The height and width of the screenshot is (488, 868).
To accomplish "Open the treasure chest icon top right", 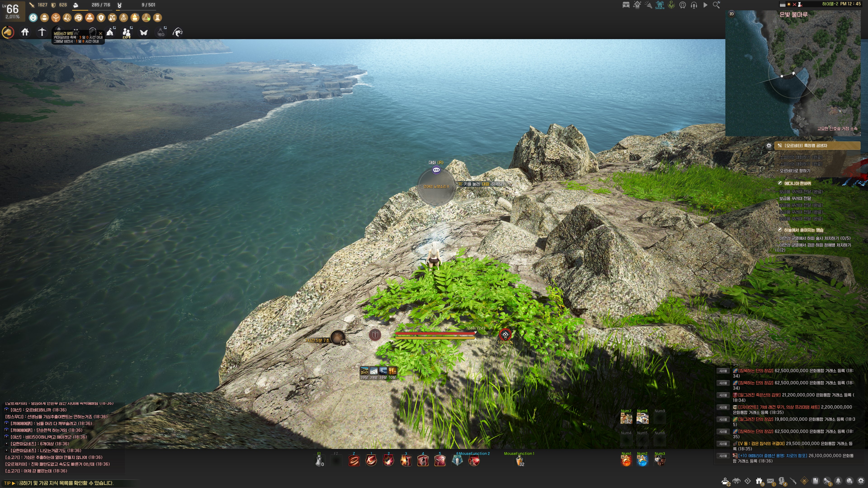I will coord(626,5).
